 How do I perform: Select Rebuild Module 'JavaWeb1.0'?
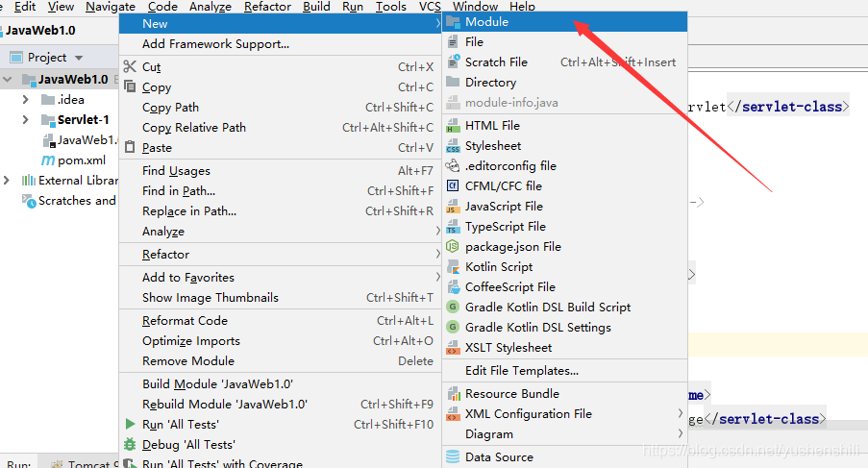280,405
